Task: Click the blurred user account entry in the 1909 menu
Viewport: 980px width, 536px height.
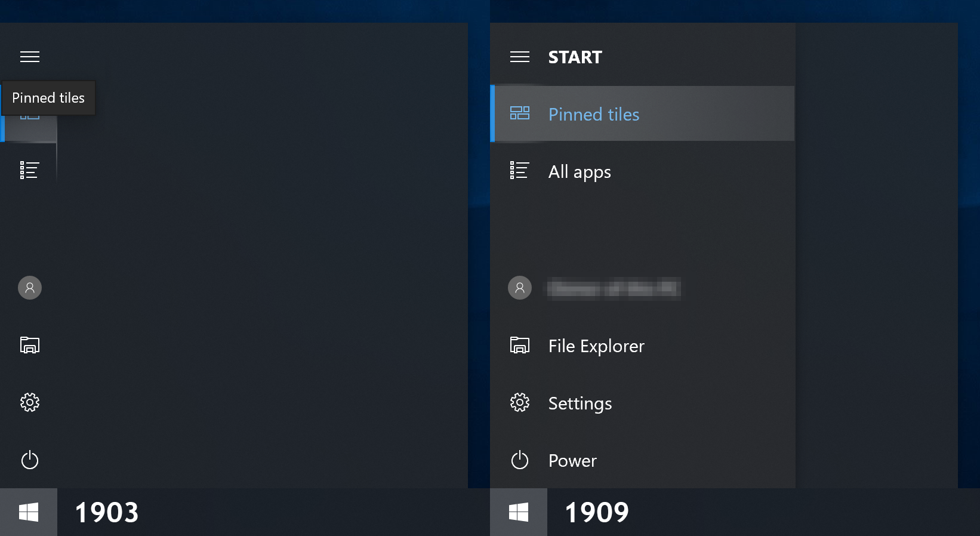Action: click(642, 288)
